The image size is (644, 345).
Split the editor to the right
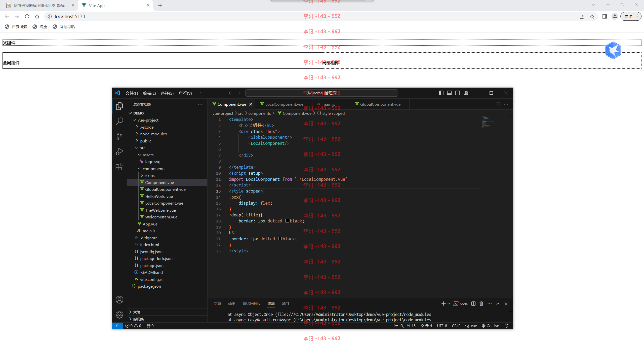pos(498,104)
